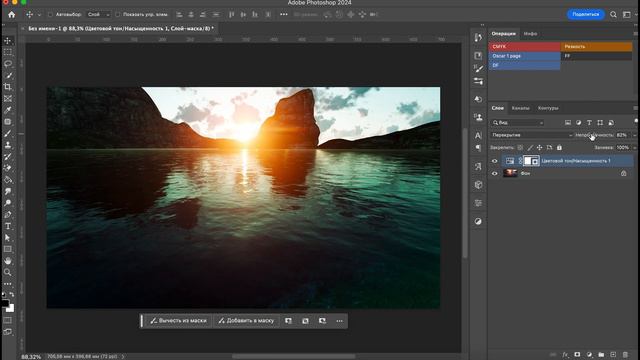Image resolution: width=640 pixels, height=360 pixels.
Task: Select the Hand tool
Action: pyautogui.click(x=8, y=261)
